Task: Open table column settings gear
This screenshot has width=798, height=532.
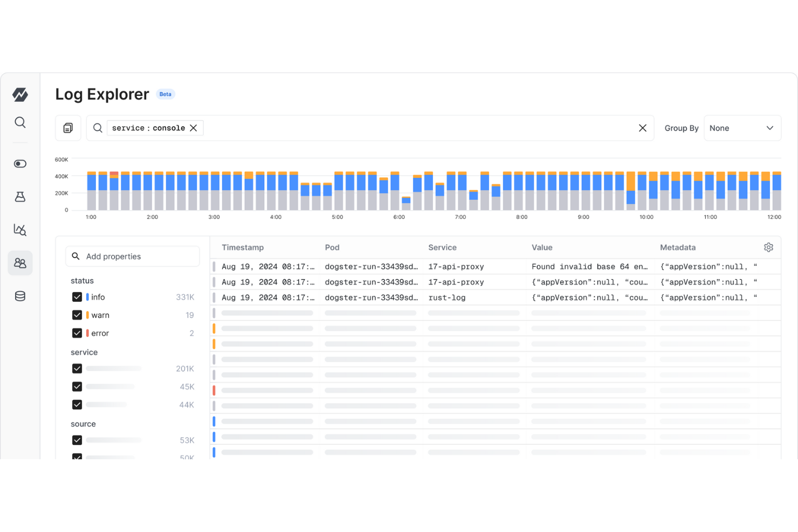Action: [768, 247]
